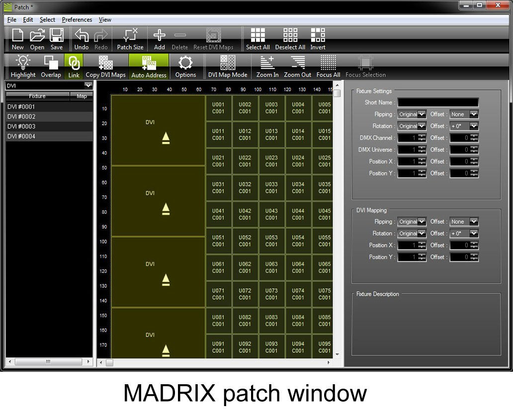Zoom Out of the patch grid
Viewport: 513px width, 420px height.
pos(297,67)
